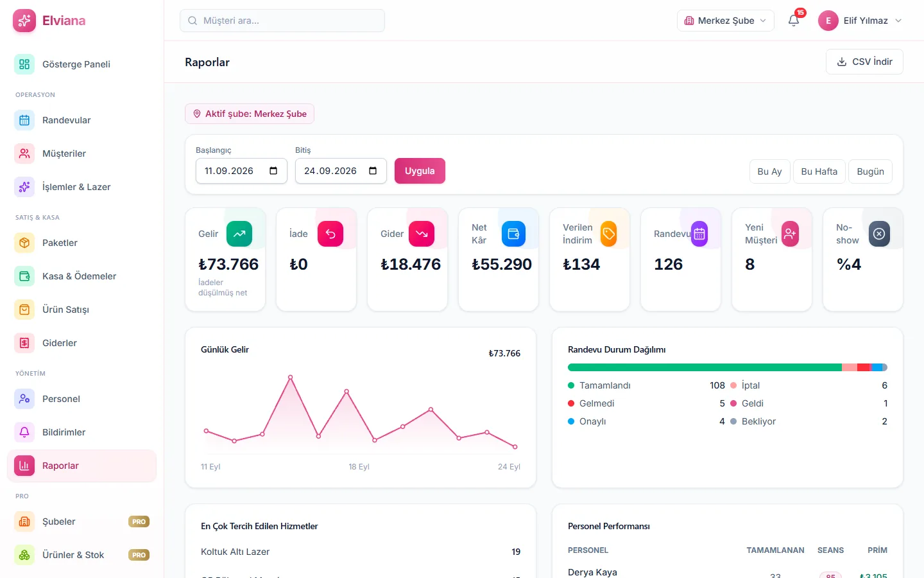This screenshot has width=924, height=578.
Task: Click the Verilen İndirim tag icon
Action: pos(608,234)
